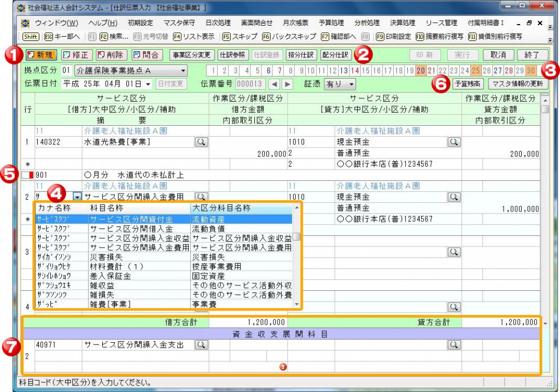This screenshot has height=392, width=560.
Task: Click the 配分仕訳 button
Action: [x=335, y=55]
